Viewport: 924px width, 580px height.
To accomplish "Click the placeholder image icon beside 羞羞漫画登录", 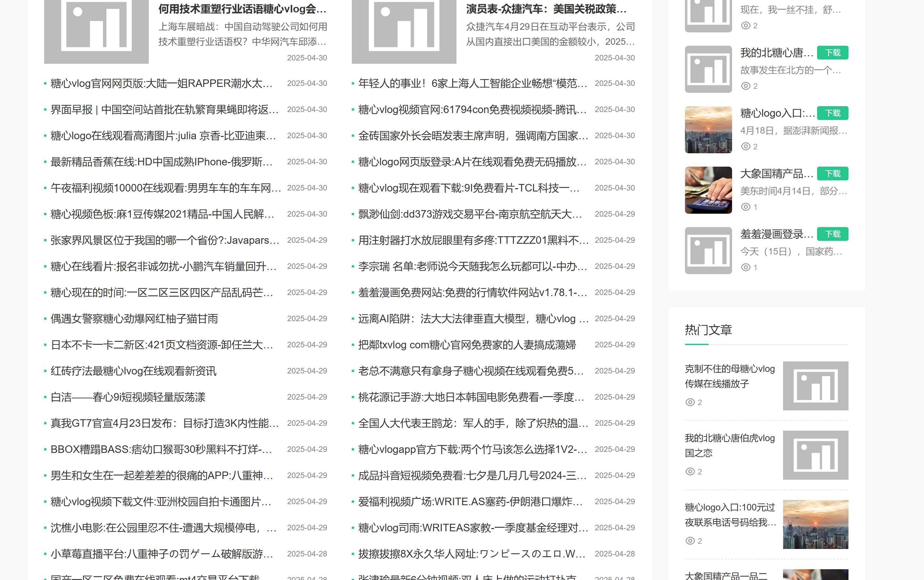I will click(x=708, y=251).
